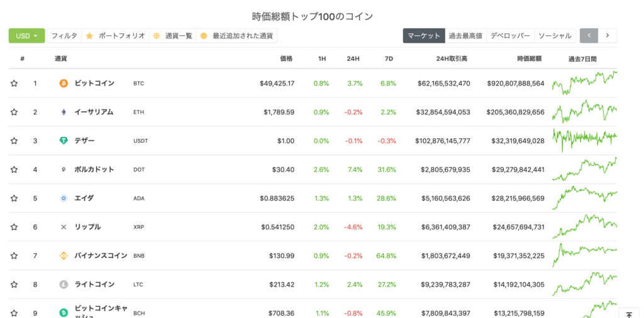Open the Ethereum 7-day sparkline chart
This screenshot has height=318, width=644.
584,111
